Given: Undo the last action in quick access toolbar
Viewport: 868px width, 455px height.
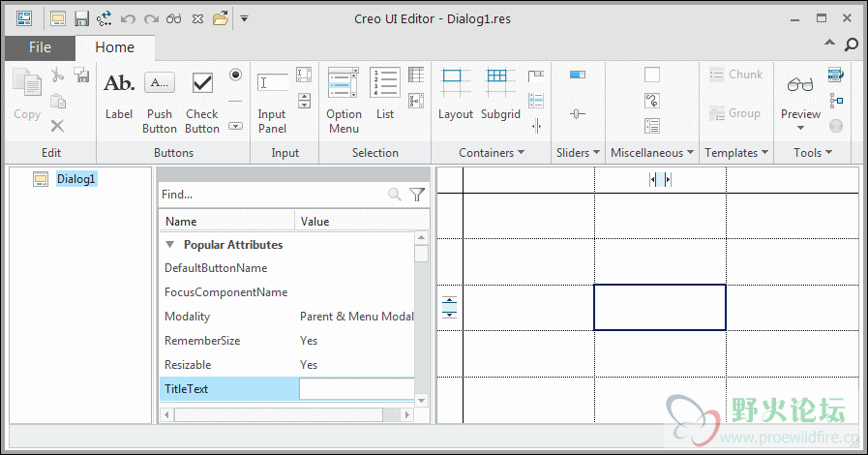Looking at the screenshot, I should click(x=128, y=18).
